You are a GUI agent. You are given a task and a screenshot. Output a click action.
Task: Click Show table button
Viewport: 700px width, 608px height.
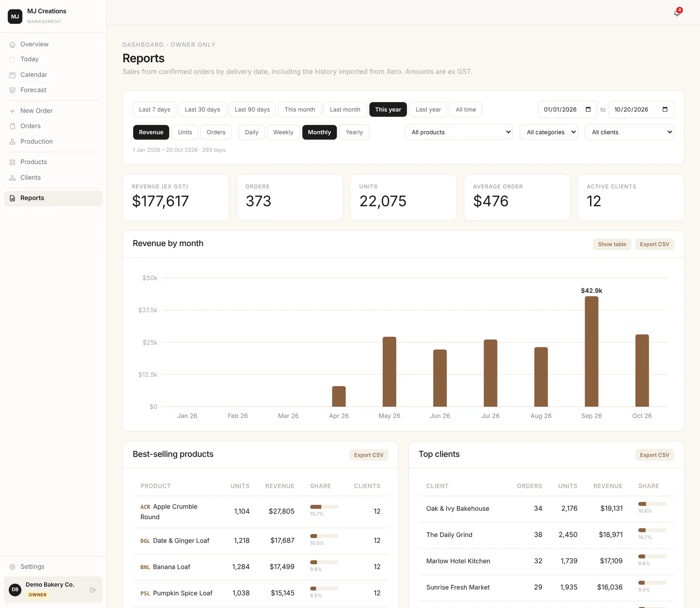pyautogui.click(x=612, y=244)
